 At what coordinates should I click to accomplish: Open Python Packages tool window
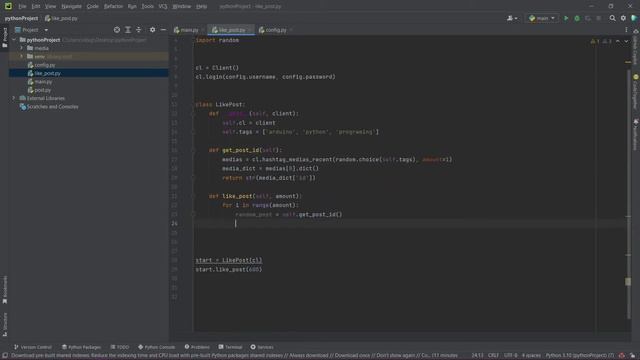click(81, 347)
